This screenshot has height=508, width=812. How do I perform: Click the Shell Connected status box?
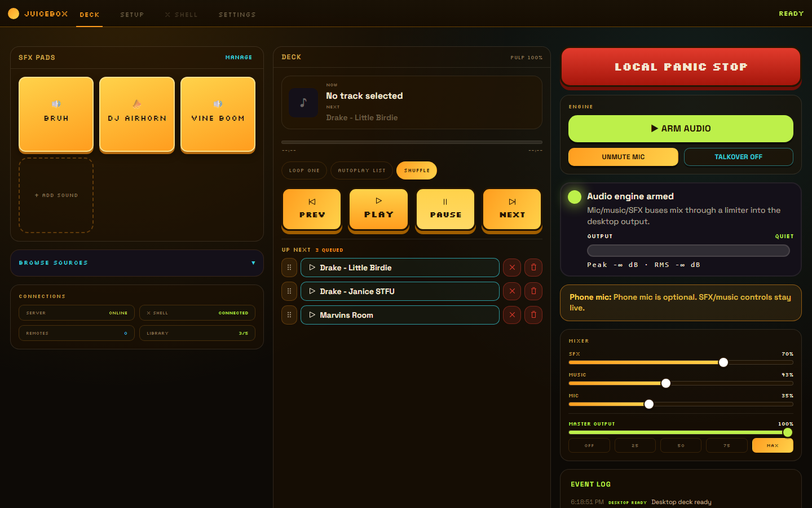(197, 313)
